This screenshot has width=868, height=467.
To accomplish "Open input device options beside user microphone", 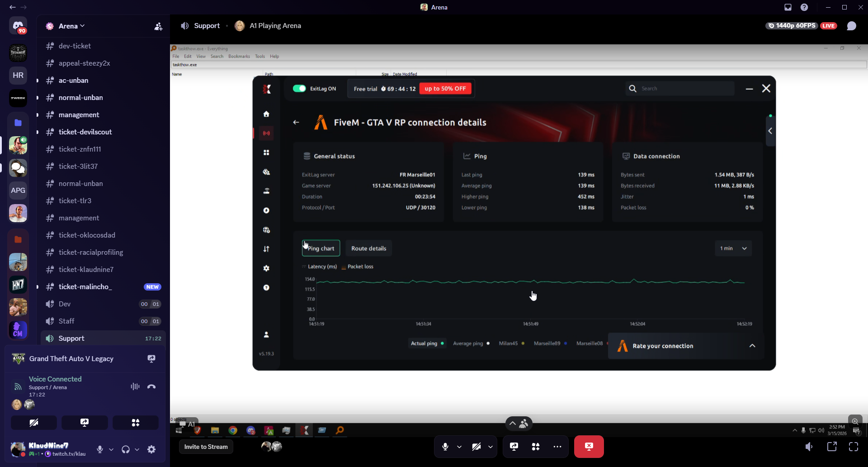I will pyautogui.click(x=111, y=449).
